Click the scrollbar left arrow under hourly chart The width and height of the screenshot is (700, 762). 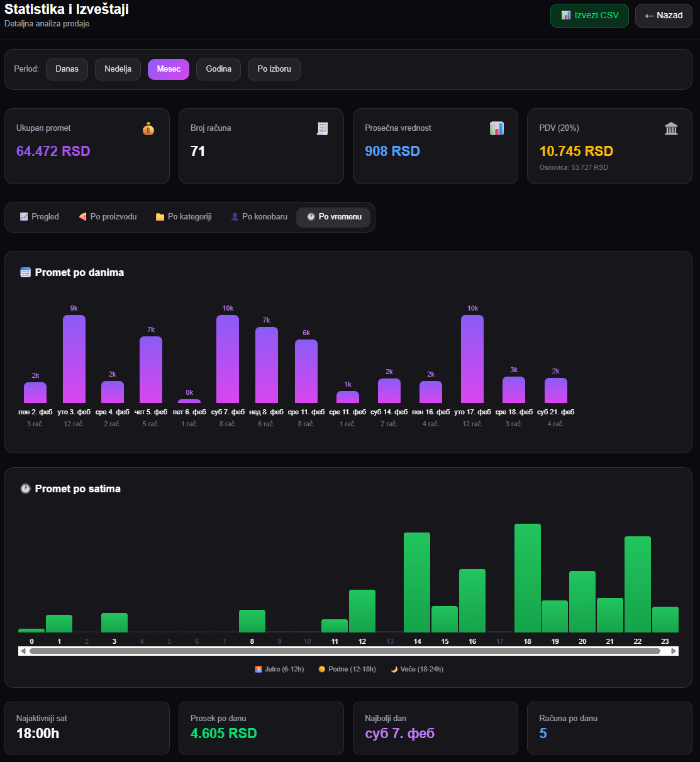[x=23, y=651]
